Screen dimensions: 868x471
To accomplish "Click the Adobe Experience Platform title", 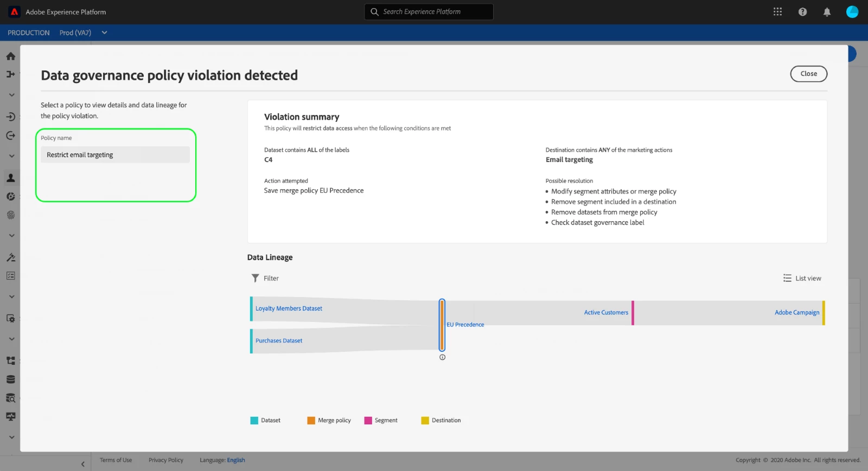I will point(66,12).
